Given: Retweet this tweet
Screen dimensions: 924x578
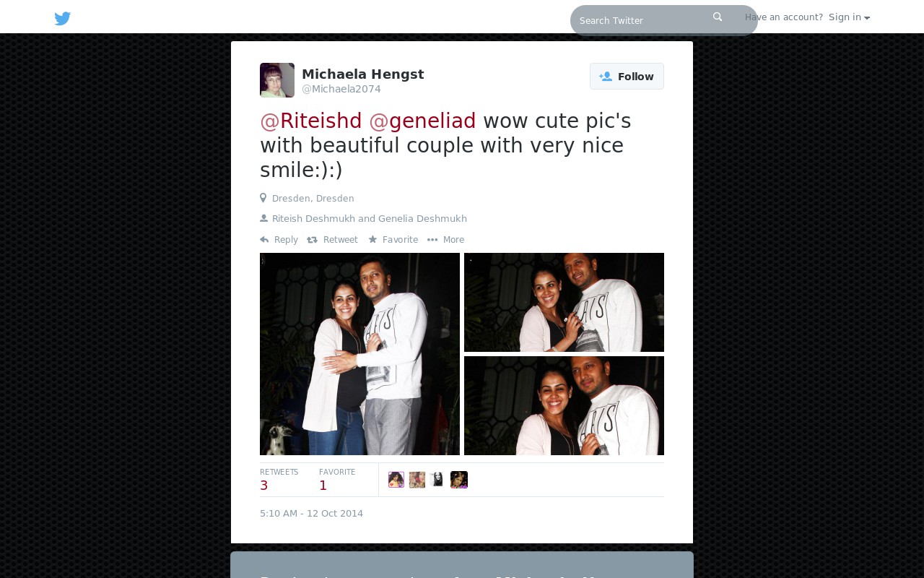Looking at the screenshot, I should click(x=332, y=240).
